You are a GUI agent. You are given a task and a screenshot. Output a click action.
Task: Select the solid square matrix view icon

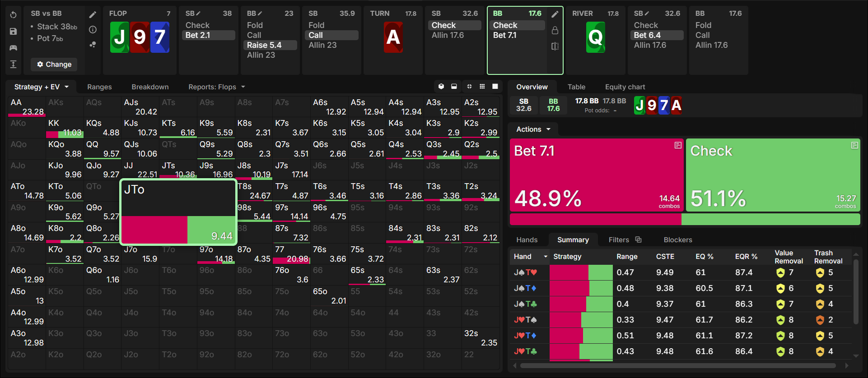(x=495, y=87)
